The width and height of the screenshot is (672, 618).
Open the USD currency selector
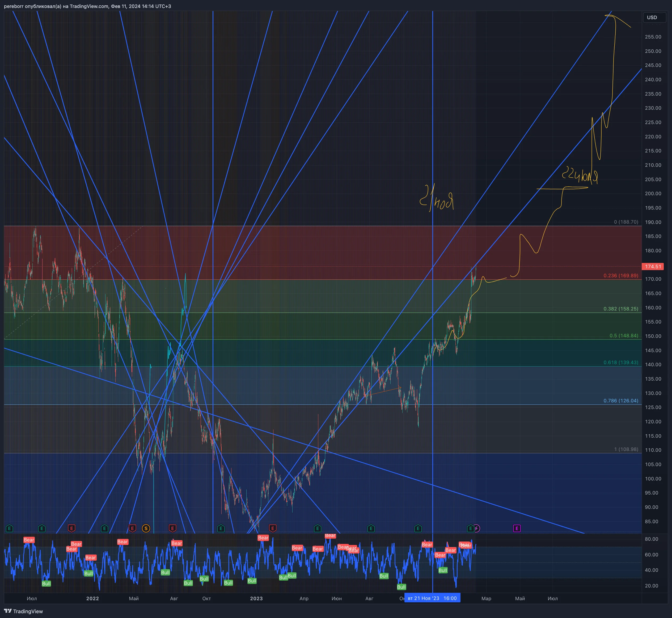(654, 17)
